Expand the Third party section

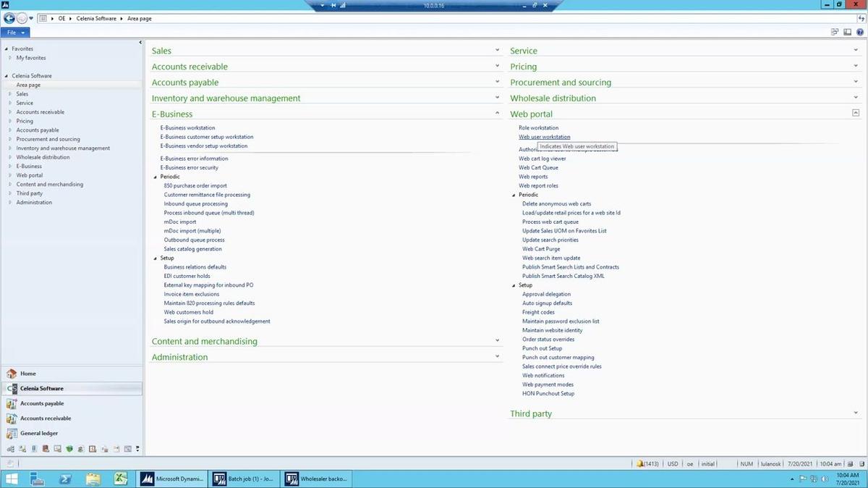tap(856, 413)
